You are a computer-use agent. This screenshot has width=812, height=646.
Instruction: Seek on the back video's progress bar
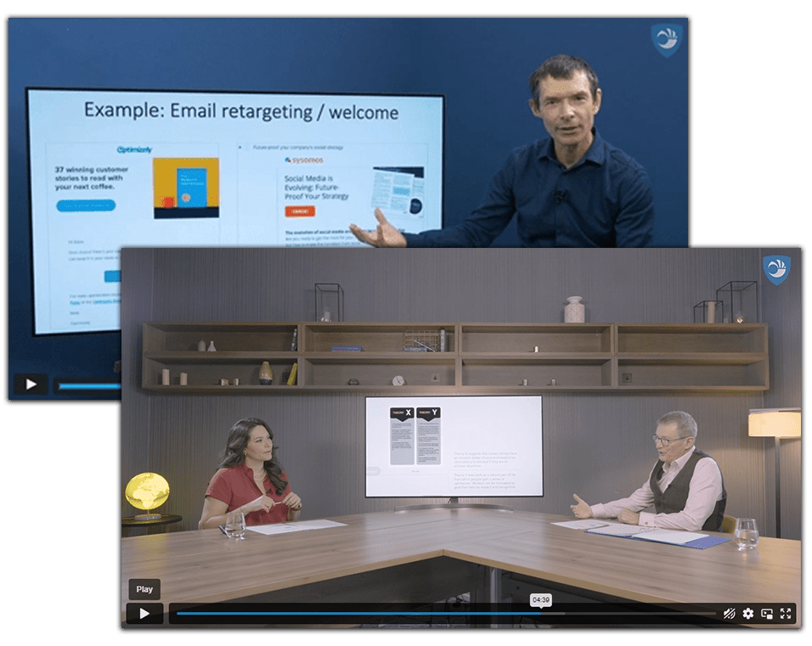[89, 385]
